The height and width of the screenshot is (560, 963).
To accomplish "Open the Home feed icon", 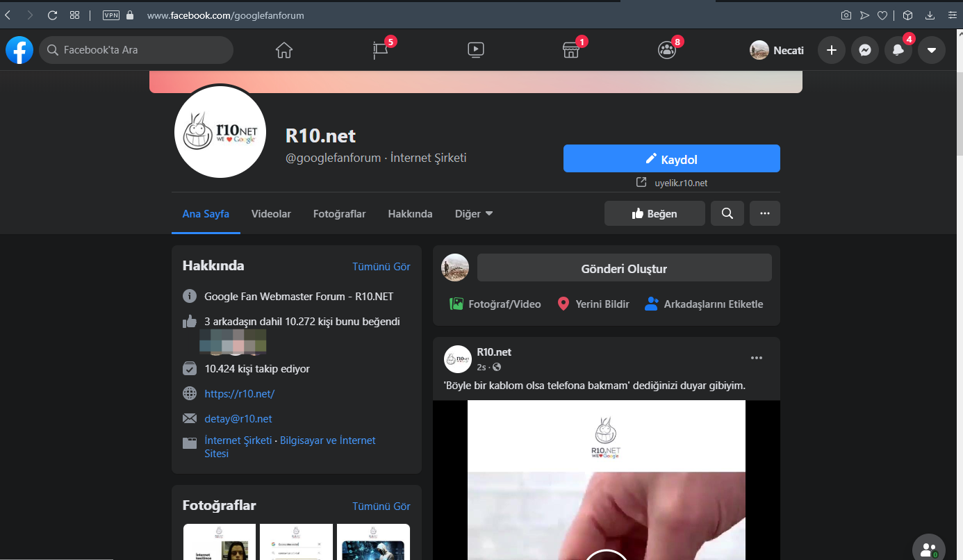I will [x=284, y=50].
